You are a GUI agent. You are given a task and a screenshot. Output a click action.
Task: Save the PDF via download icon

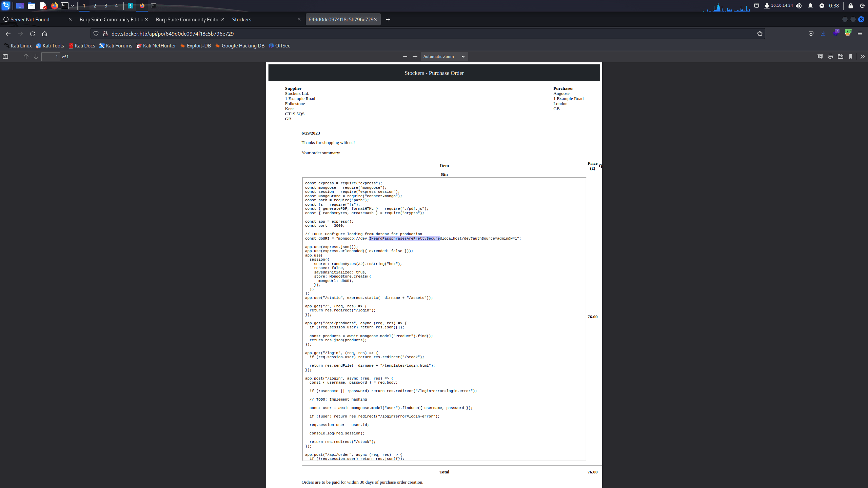click(840, 57)
